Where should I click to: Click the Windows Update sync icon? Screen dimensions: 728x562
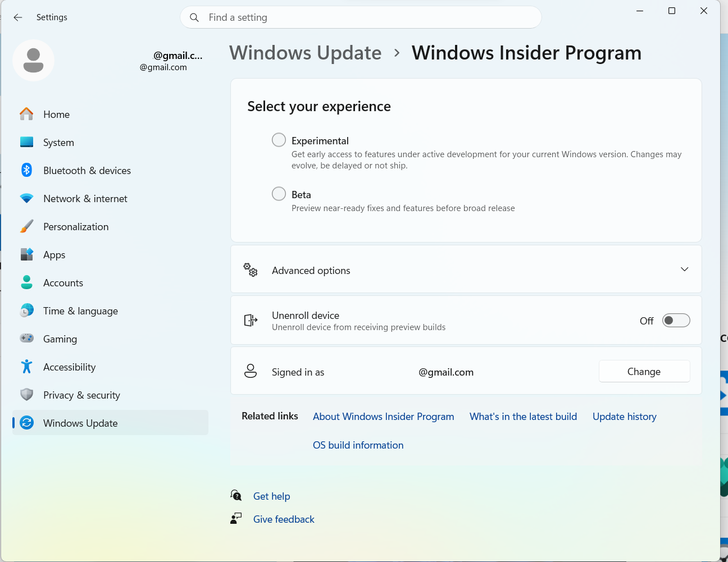[26, 423]
